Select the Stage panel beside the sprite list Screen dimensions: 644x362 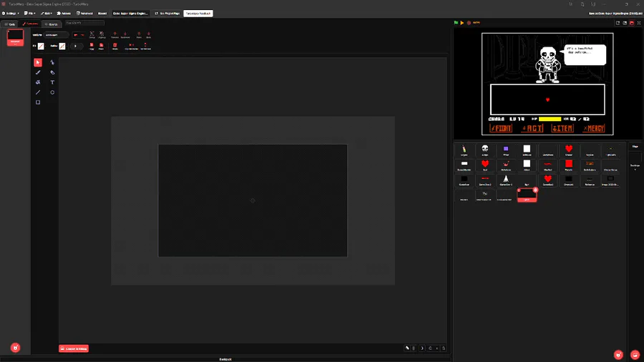(635, 156)
